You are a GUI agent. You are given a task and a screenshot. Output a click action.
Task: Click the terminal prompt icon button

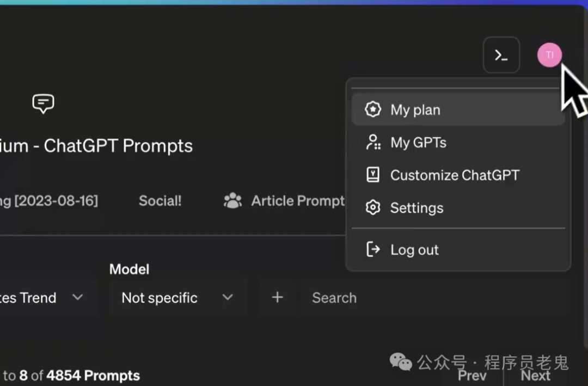501,55
